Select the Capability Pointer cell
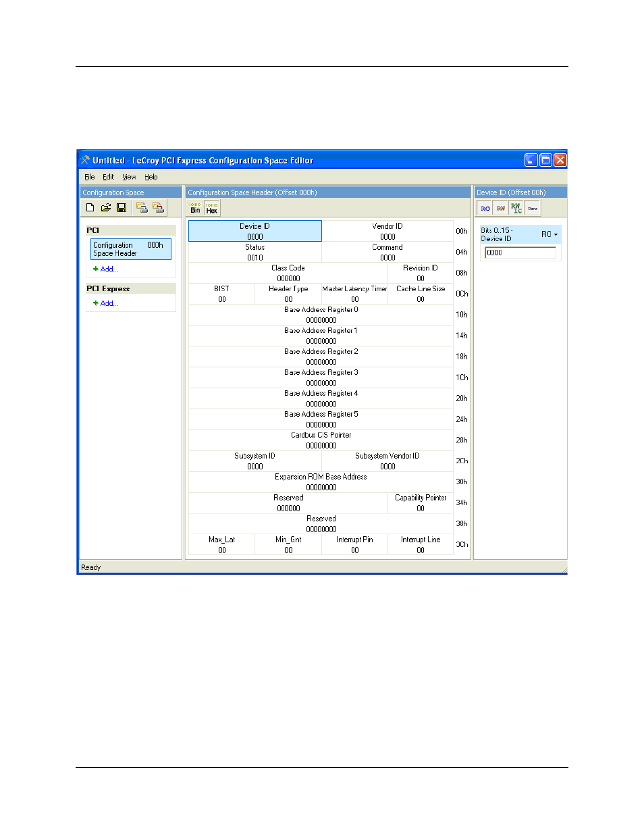 coord(421,503)
